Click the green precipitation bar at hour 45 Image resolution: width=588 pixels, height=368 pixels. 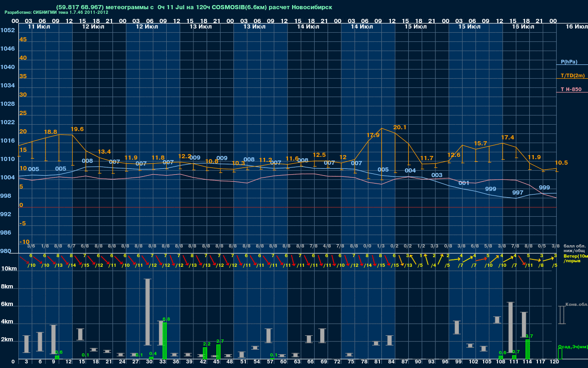219,352
